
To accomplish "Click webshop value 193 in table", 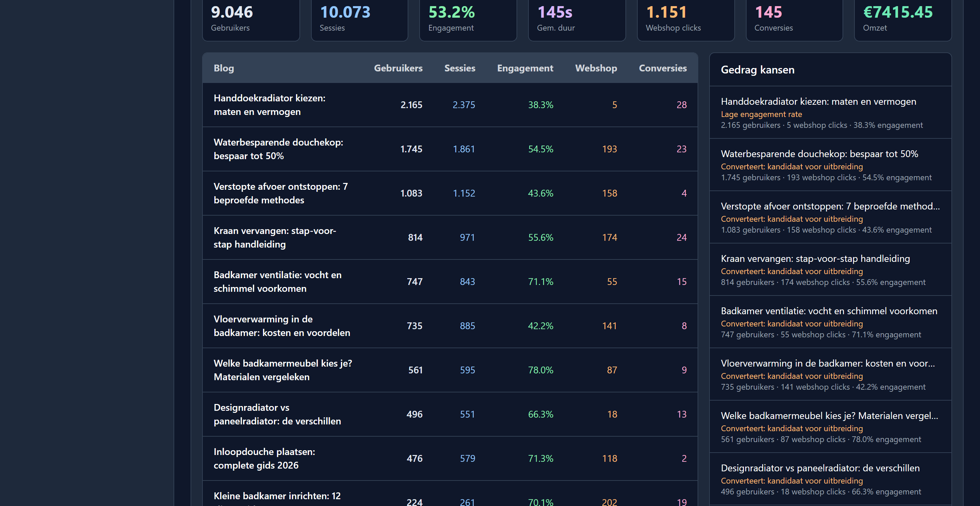I will point(609,149).
